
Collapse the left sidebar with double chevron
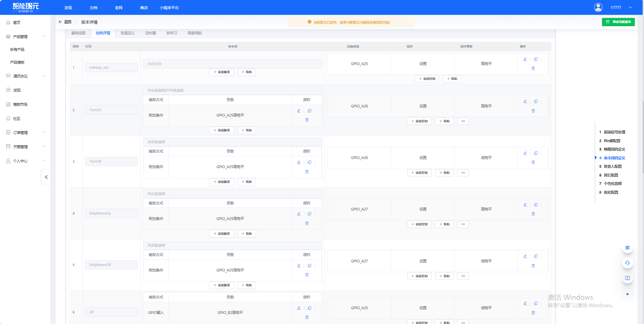point(46,177)
